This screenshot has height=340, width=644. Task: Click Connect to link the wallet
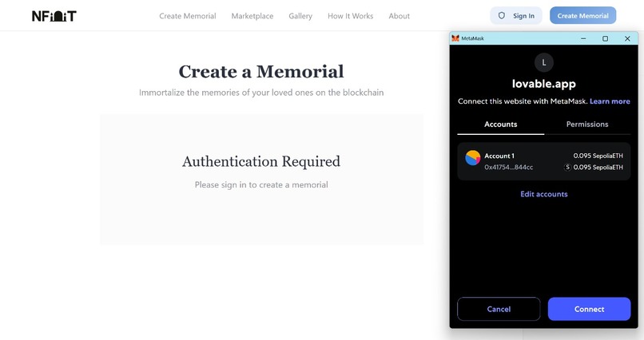click(x=589, y=309)
